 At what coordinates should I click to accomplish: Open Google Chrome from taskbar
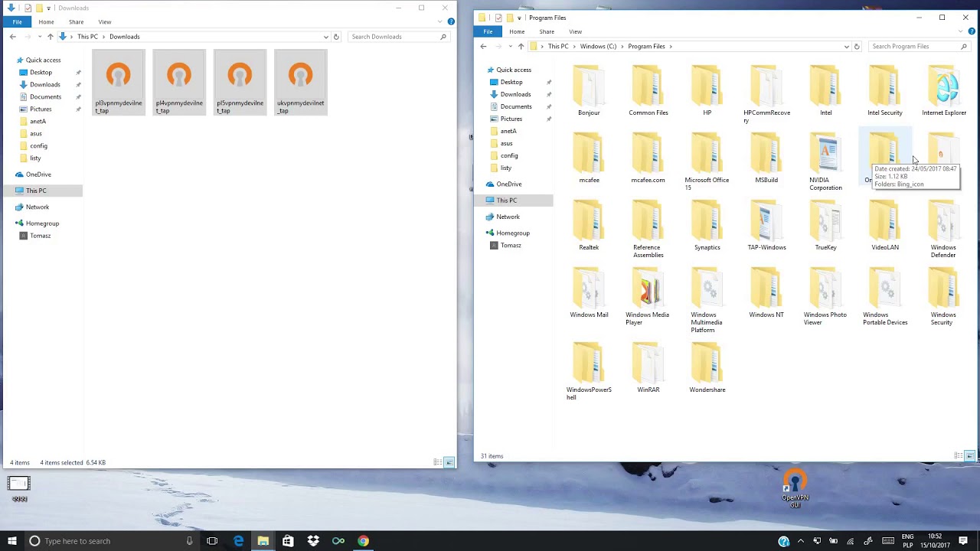[x=363, y=541]
